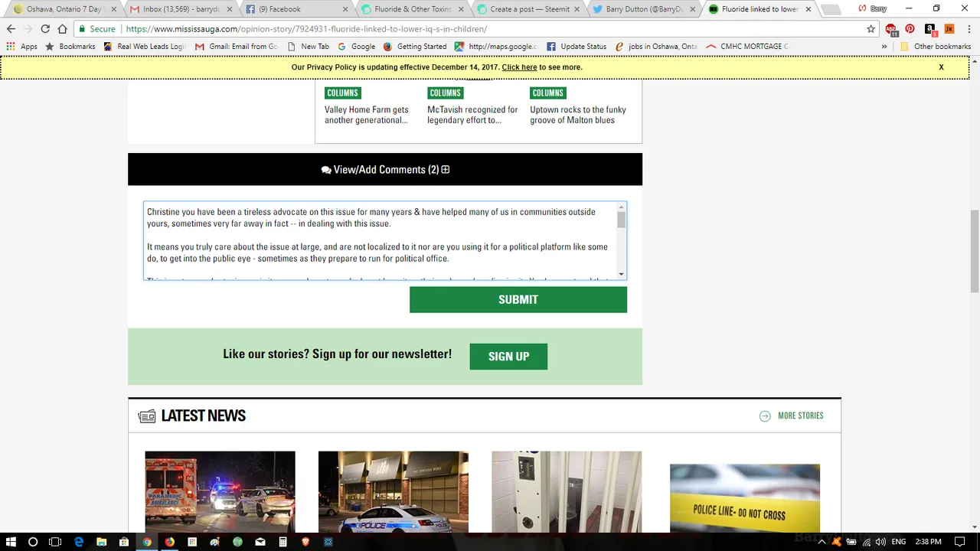Image resolution: width=980 pixels, height=551 pixels.
Task: Open the jail cell news thumbnail
Action: pyautogui.click(x=567, y=491)
